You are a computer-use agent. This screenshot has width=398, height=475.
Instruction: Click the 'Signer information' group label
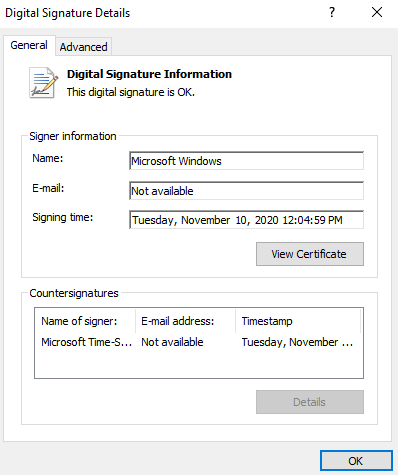(x=73, y=136)
